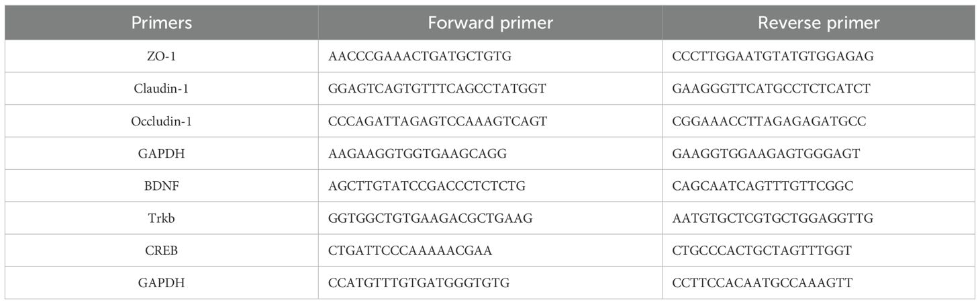
Task: Select the BDNF reverse sequence CAGCAATCAGTTTGTTCGGC
Action: 763,186
